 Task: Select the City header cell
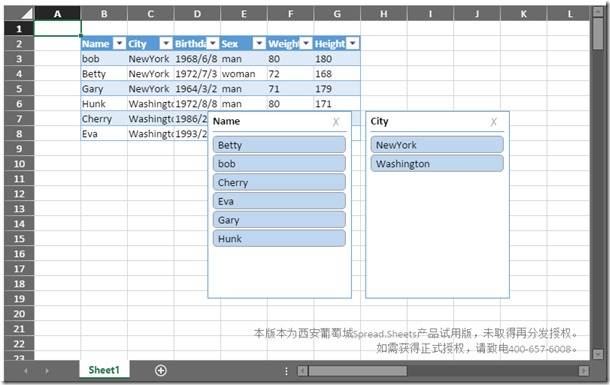point(151,44)
